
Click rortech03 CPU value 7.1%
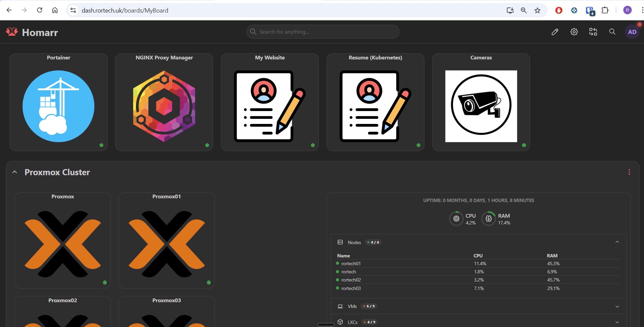coord(479,288)
